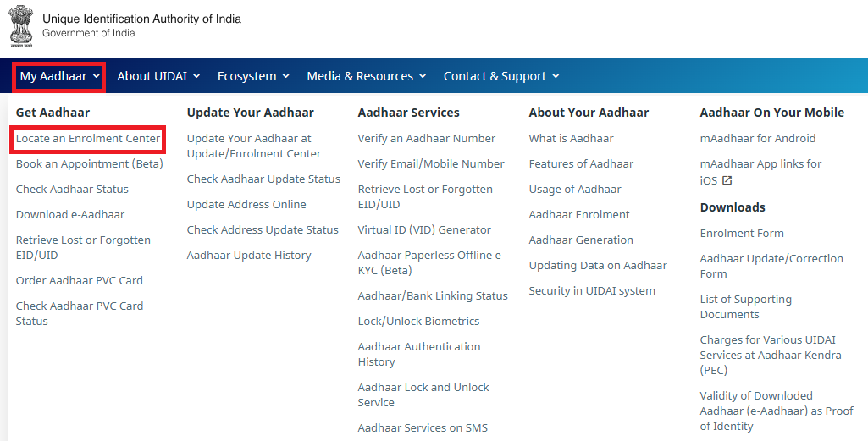The height and width of the screenshot is (441, 868).
Task: Open mAadhaar App links for iOS
Action: click(760, 172)
